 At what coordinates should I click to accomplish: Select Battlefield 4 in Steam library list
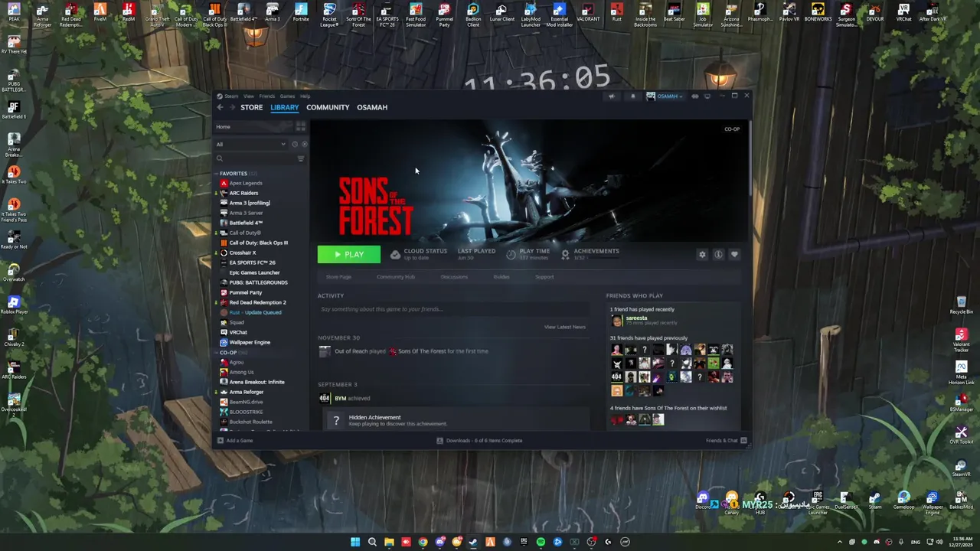(246, 223)
